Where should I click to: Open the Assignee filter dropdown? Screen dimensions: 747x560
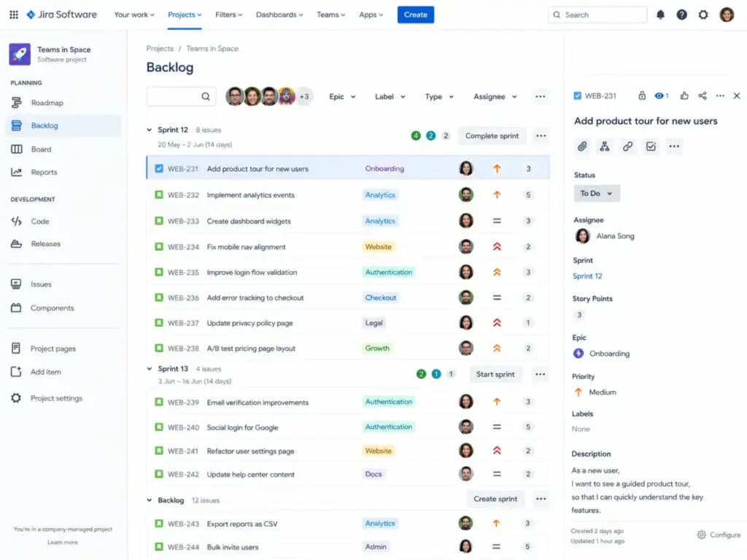click(x=495, y=97)
